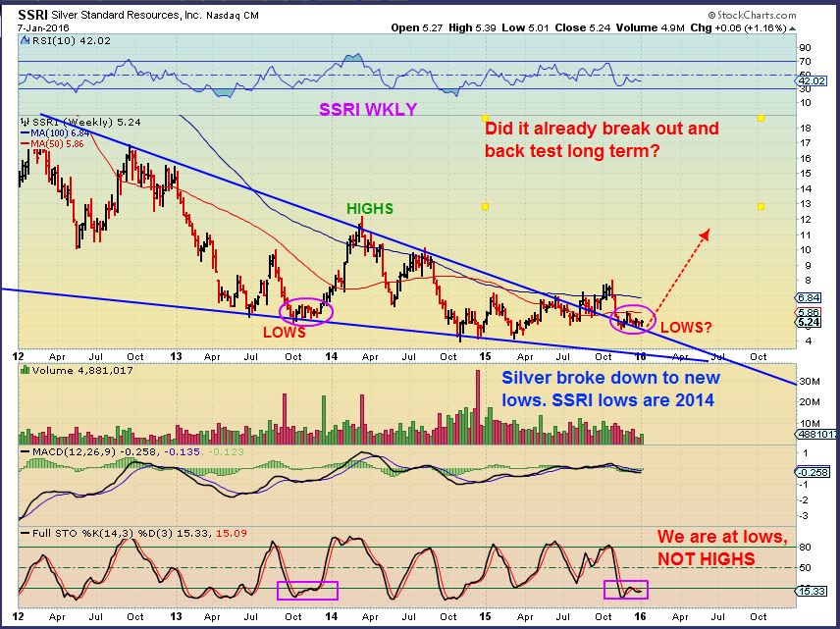Click the blue -0.135 MACD signal value
The height and width of the screenshot is (629, 840).
point(182,452)
